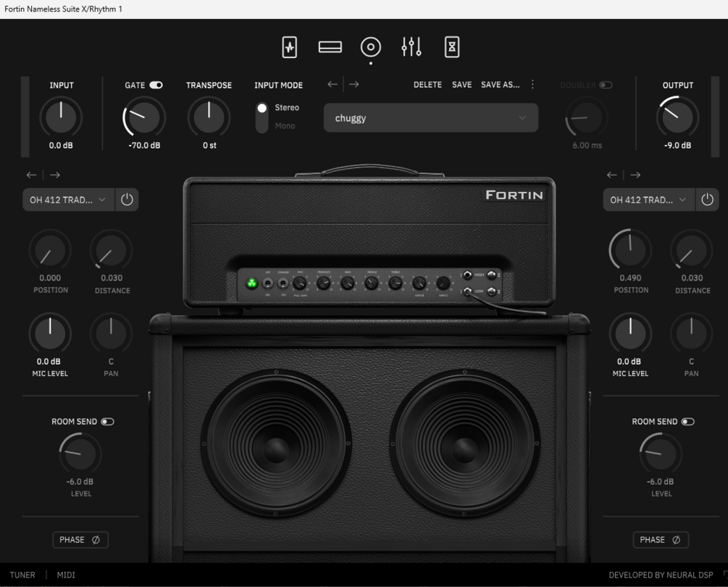Toggle right cab mic power button
This screenshot has height=587, width=728.
[707, 200]
